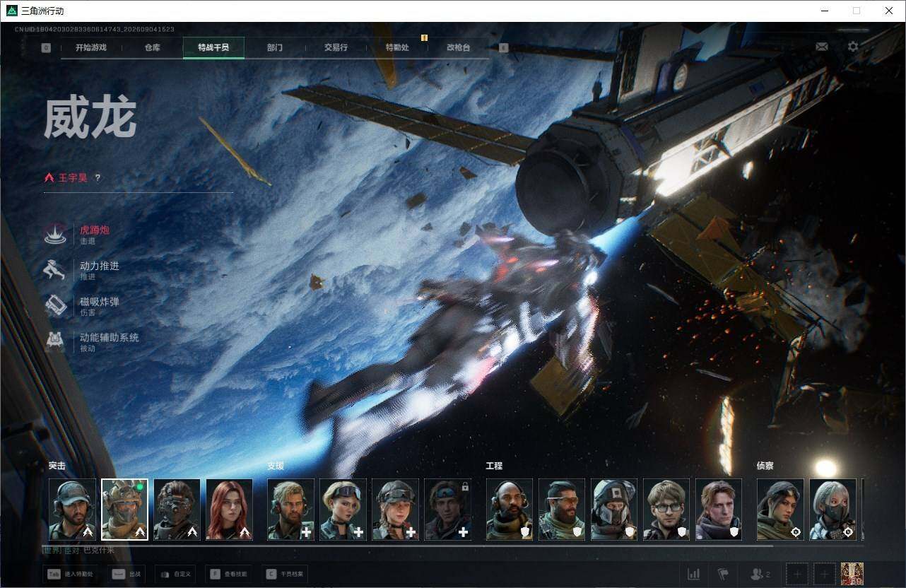The height and width of the screenshot is (588, 906).
Task: Open game settings gear icon
Action: pyautogui.click(x=853, y=47)
